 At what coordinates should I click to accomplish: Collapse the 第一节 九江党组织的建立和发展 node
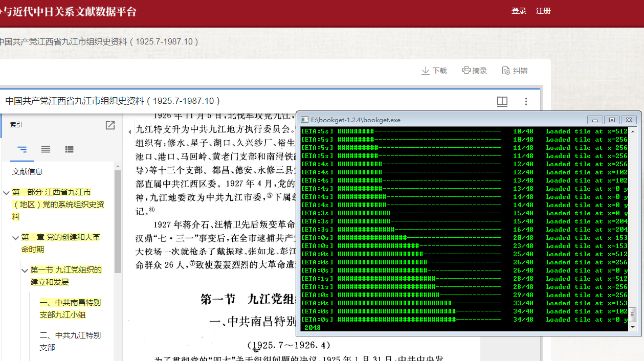(x=25, y=270)
